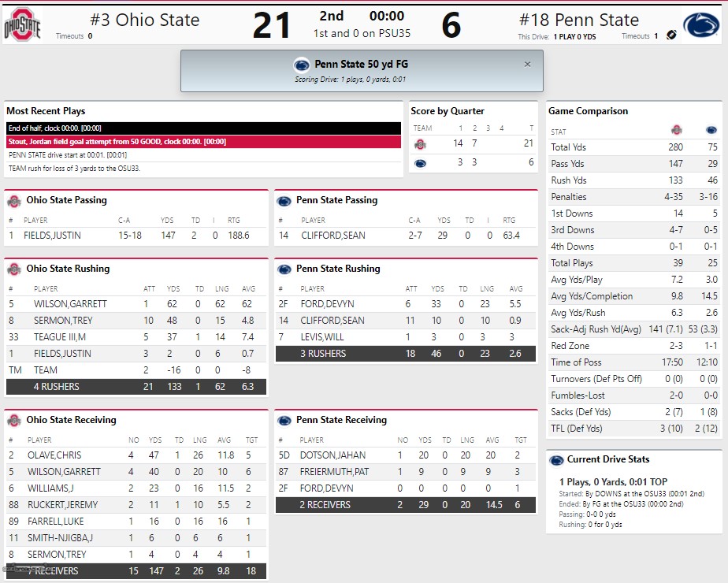Click the Penn State logo in the scoreboard

[x=700, y=25]
